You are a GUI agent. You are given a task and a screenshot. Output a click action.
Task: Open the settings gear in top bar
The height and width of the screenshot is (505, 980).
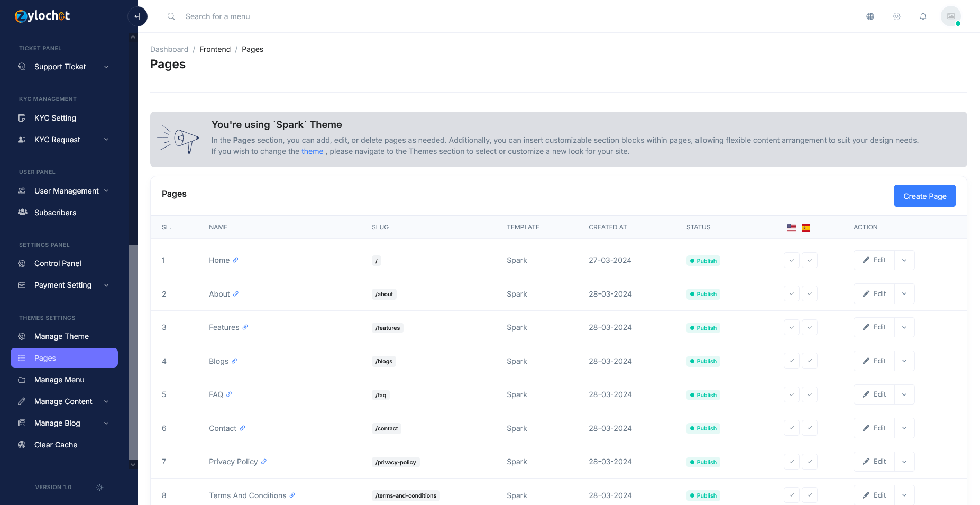coord(896,16)
